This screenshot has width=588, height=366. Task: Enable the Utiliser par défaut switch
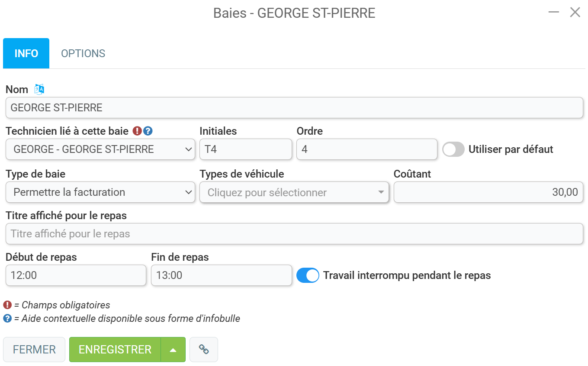tap(453, 149)
